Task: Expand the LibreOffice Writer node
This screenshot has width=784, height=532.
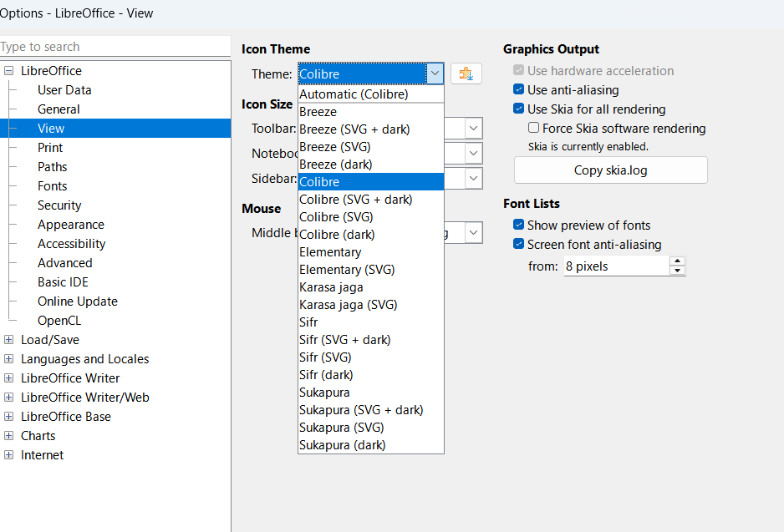Action: click(8, 378)
